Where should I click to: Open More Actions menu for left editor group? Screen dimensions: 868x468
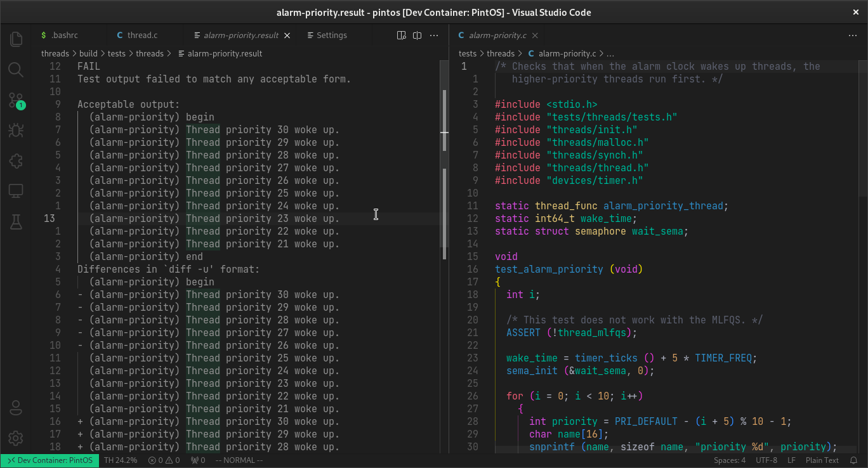(434, 36)
